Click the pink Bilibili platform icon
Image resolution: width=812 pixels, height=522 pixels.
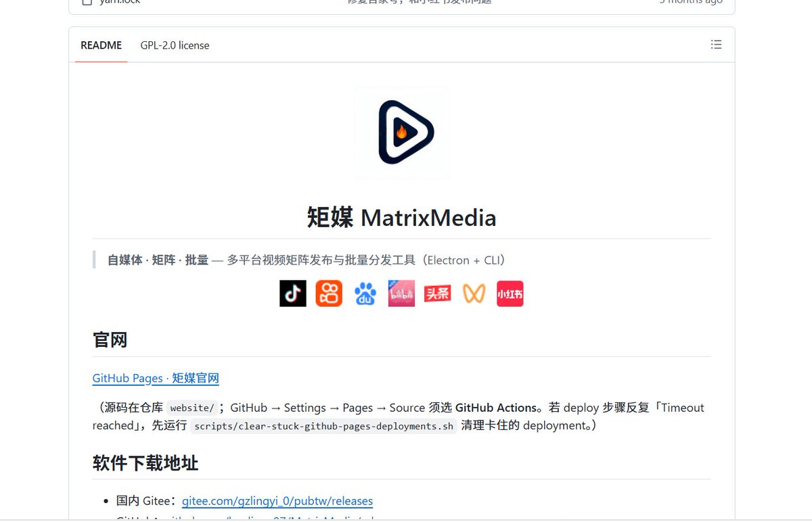click(401, 293)
